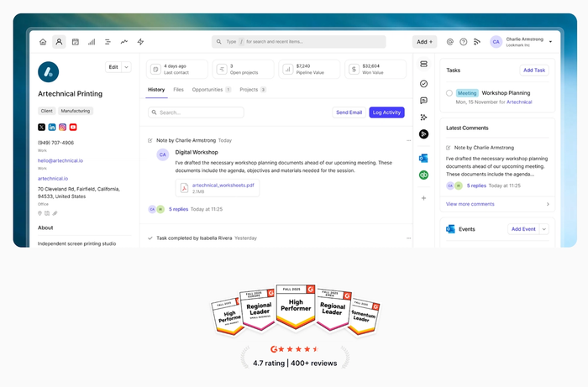
Task: Click the global search field
Action: (x=299, y=42)
